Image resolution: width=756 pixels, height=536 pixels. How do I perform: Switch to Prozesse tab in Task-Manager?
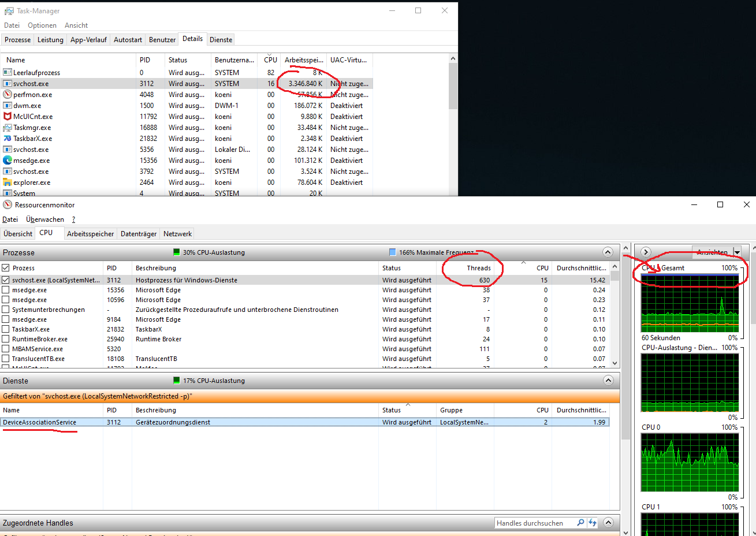18,40
